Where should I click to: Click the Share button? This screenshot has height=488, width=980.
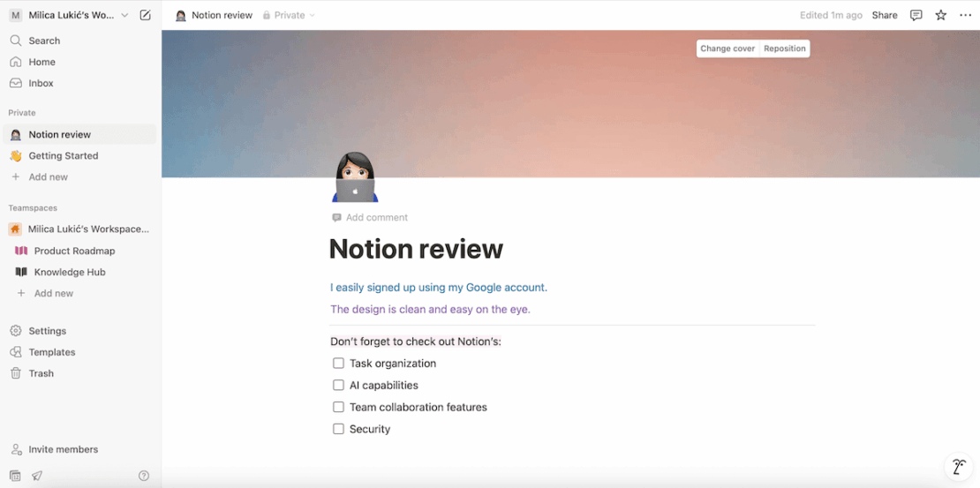885,15
